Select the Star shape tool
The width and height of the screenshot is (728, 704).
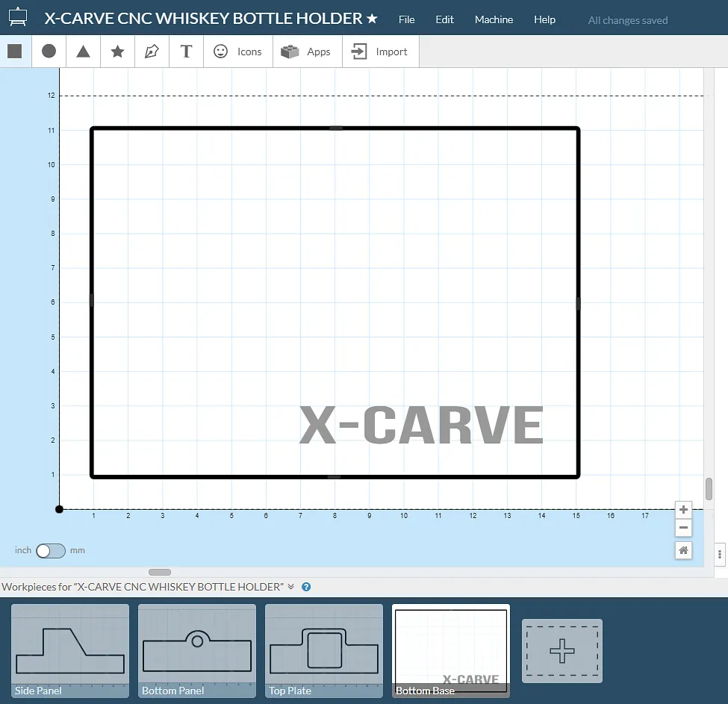(x=118, y=52)
